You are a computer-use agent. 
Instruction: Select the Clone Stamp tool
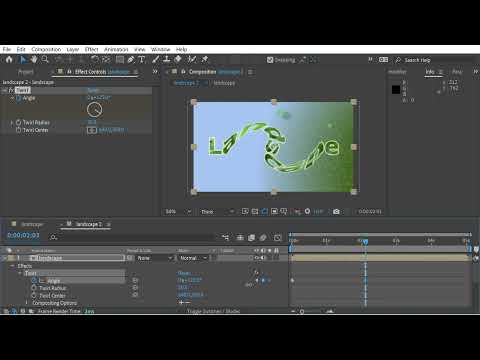pos(167,60)
